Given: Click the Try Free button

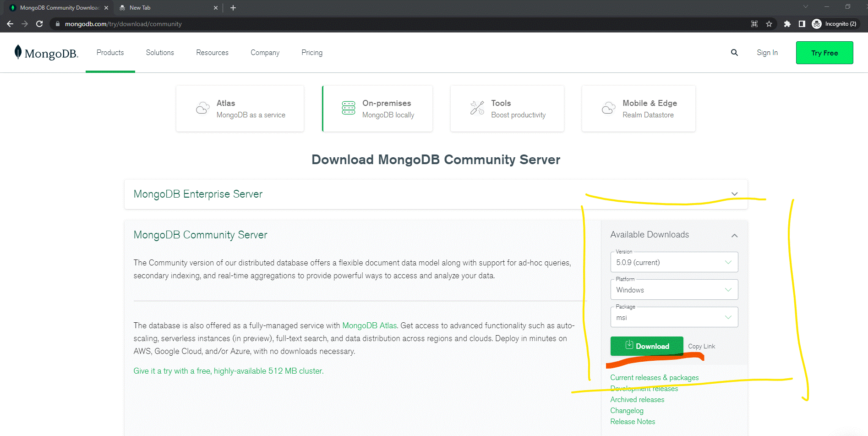Looking at the screenshot, I should (x=824, y=53).
